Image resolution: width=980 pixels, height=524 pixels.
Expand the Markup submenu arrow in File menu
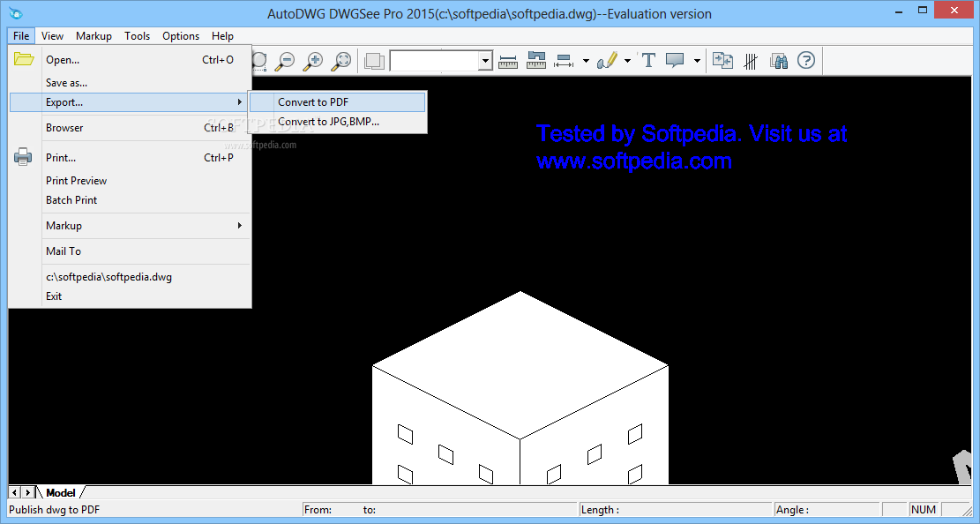click(x=239, y=225)
